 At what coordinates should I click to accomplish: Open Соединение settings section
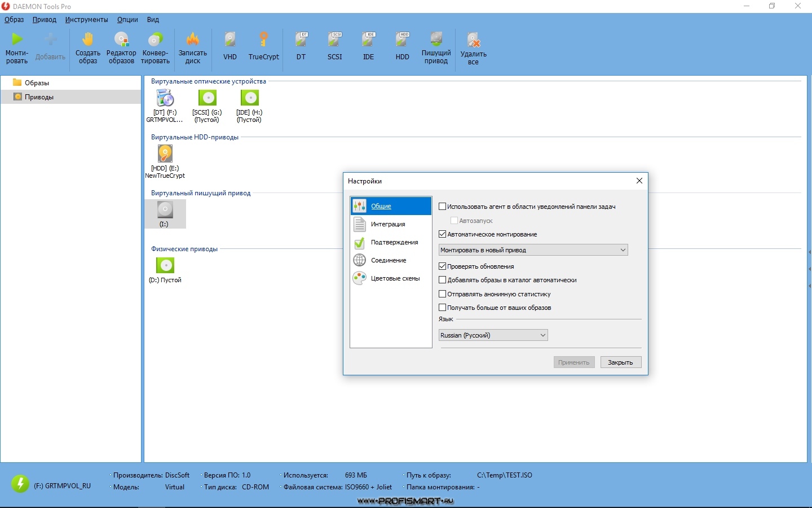coord(391,260)
